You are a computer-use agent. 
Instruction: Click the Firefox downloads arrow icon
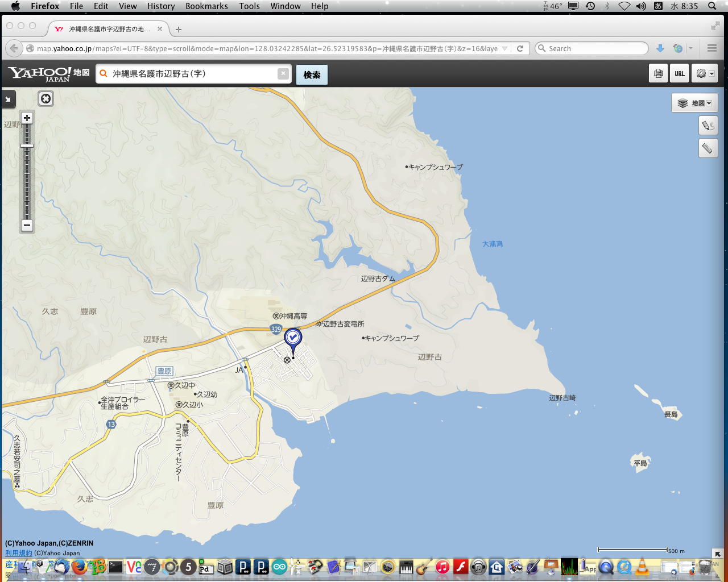click(660, 49)
